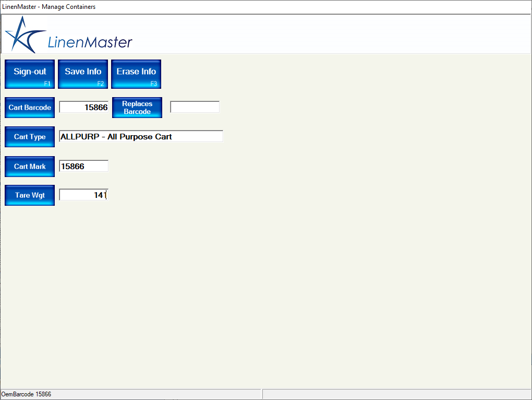Open the Replaces Barcode button

click(x=137, y=108)
